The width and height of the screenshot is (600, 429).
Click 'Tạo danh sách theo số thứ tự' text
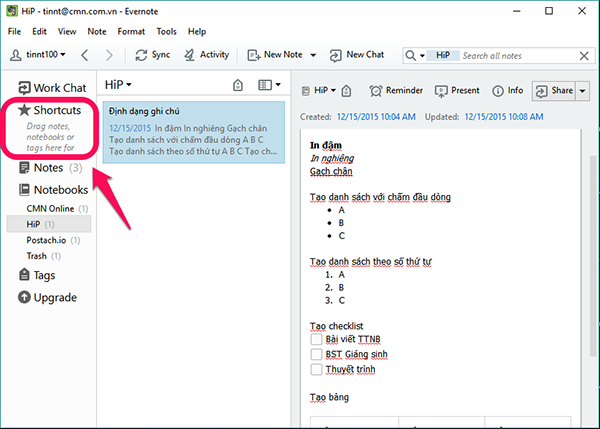[370, 262]
